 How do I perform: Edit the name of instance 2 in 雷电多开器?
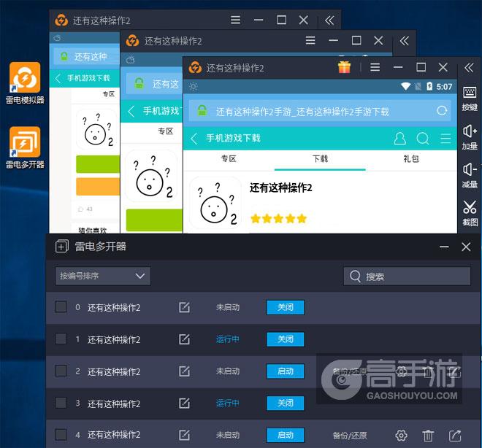pos(184,371)
